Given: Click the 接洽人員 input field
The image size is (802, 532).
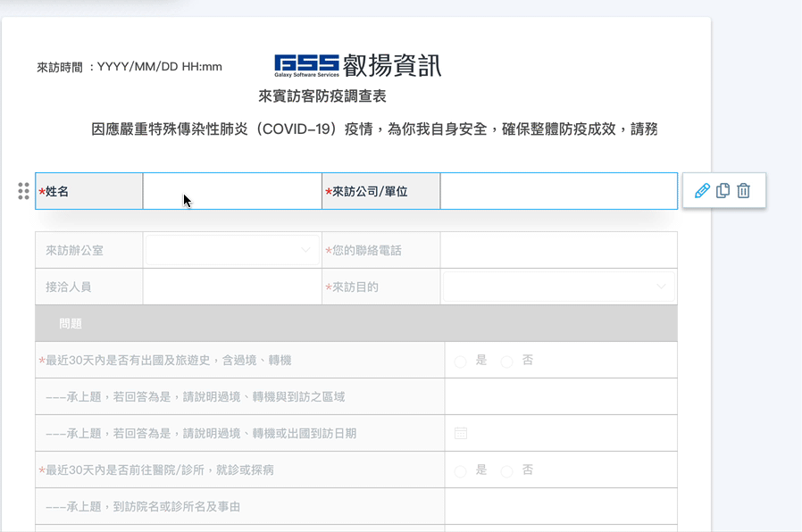Looking at the screenshot, I should pyautogui.click(x=232, y=287).
